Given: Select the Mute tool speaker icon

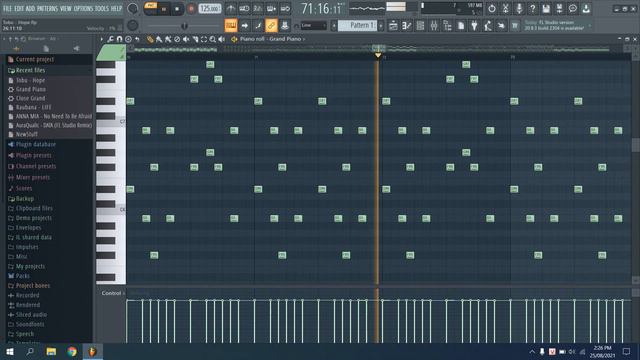Looking at the screenshot, I should (186, 39).
